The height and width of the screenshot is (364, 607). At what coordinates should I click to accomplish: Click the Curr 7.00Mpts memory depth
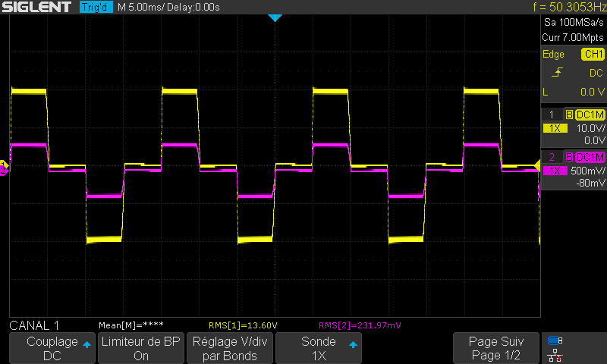pos(573,37)
